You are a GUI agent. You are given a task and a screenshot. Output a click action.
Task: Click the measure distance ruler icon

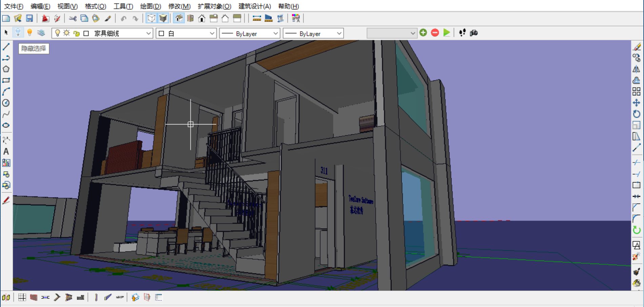pos(257,18)
